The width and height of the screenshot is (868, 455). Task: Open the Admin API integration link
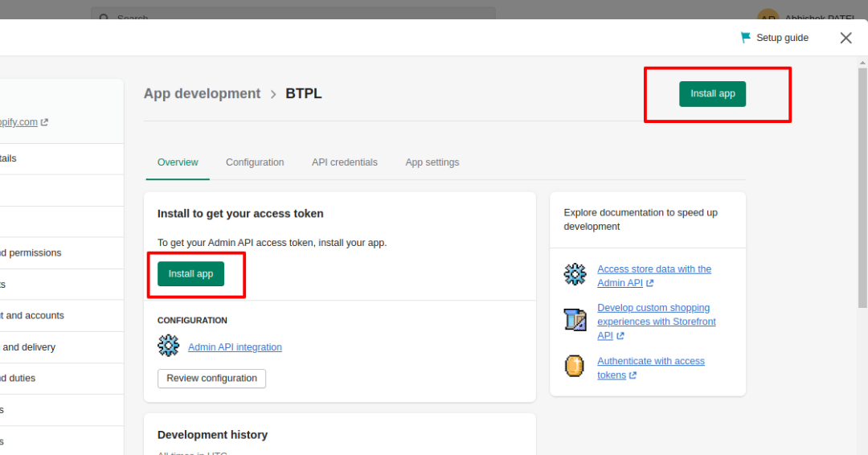pyautogui.click(x=235, y=347)
